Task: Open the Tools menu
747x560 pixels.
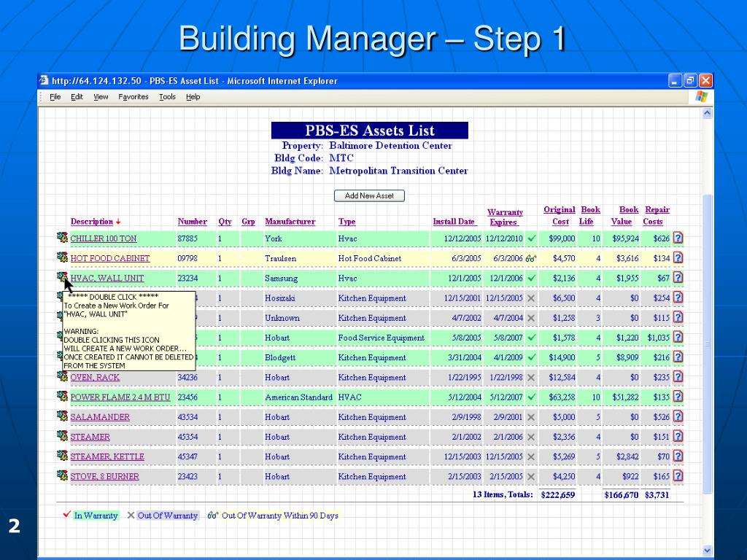Action: (x=167, y=97)
